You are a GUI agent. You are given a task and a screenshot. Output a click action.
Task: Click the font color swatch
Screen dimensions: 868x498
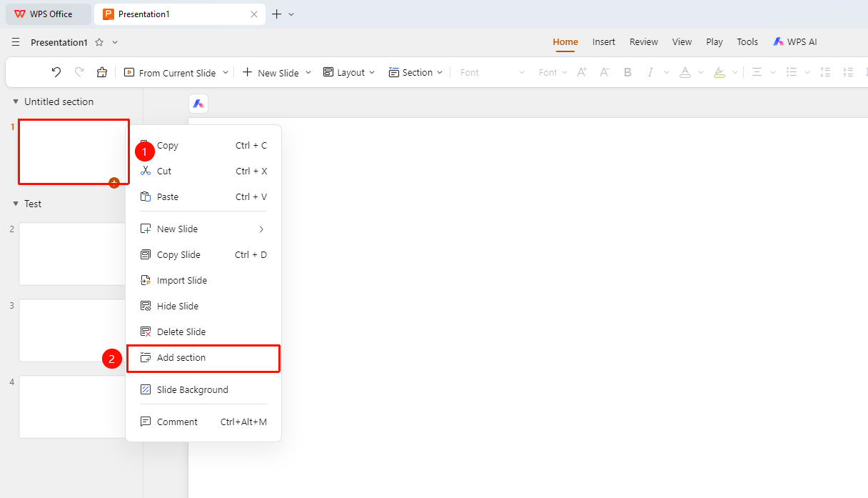[x=685, y=72]
